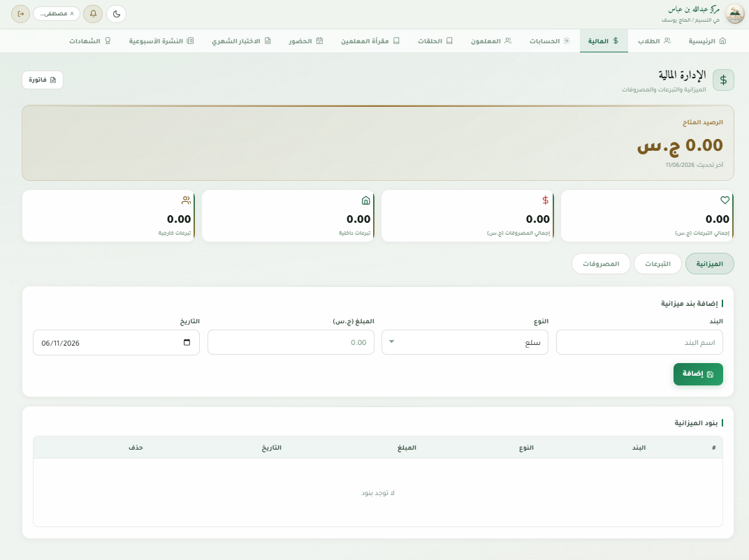Image resolution: width=749 pixels, height=560 pixels.
Task: Click the available balance 0.00 ج.س amount
Action: click(x=680, y=145)
